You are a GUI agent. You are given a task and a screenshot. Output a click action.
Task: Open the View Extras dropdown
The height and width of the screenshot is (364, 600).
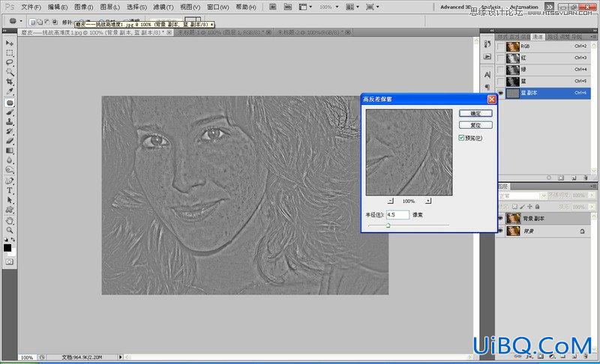[x=306, y=7]
